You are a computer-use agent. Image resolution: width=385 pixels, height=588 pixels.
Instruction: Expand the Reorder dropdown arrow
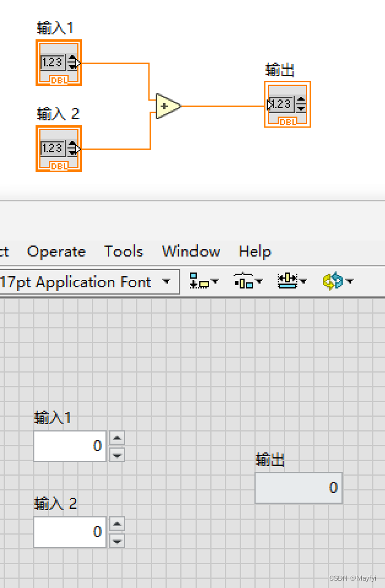click(x=350, y=281)
